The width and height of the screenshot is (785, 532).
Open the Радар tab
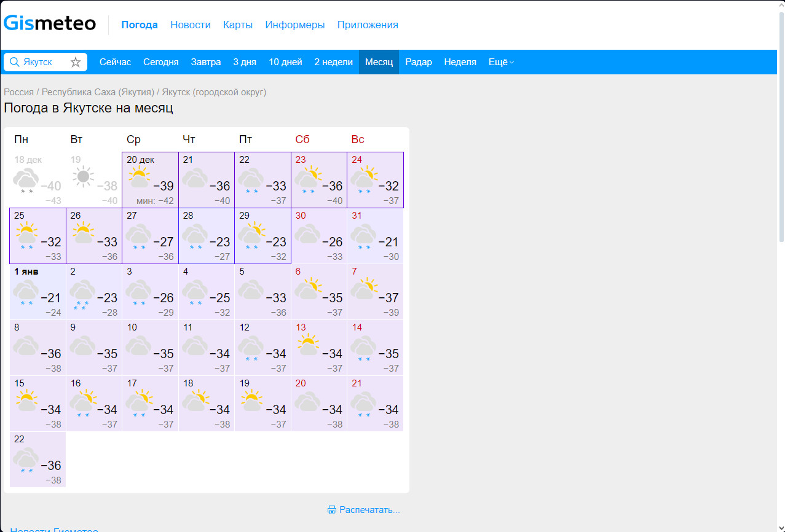[419, 62]
